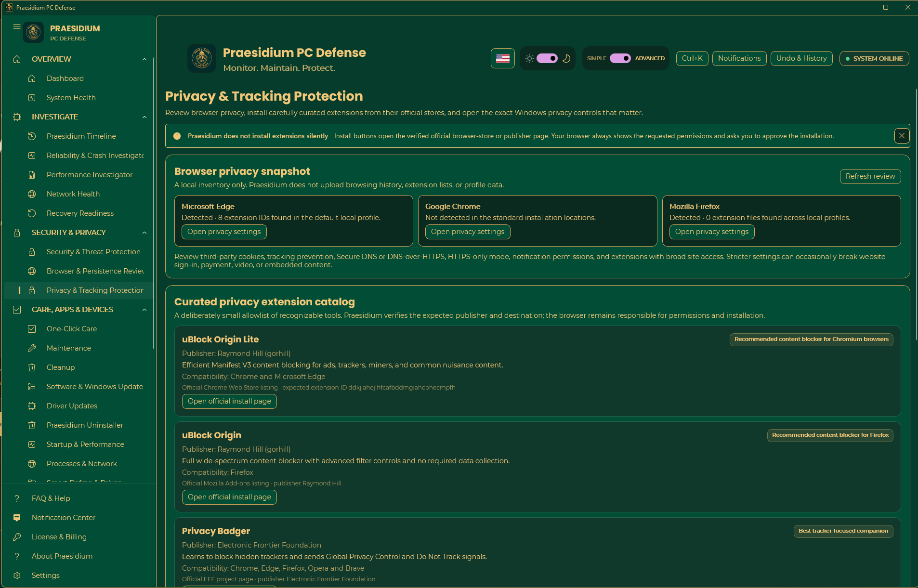Click the Praesidium shield logo in sidebar
918x588 pixels.
(x=33, y=32)
